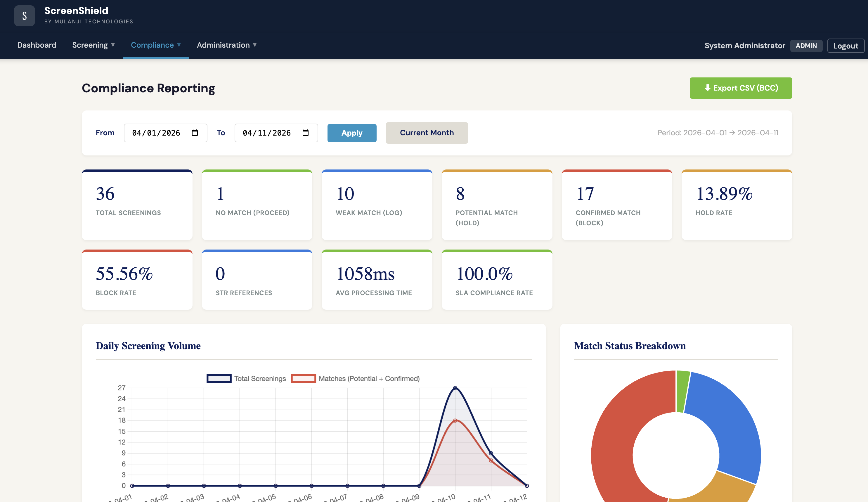Image resolution: width=868 pixels, height=502 pixels.
Task: Open the To date calendar picker icon
Action: click(306, 133)
